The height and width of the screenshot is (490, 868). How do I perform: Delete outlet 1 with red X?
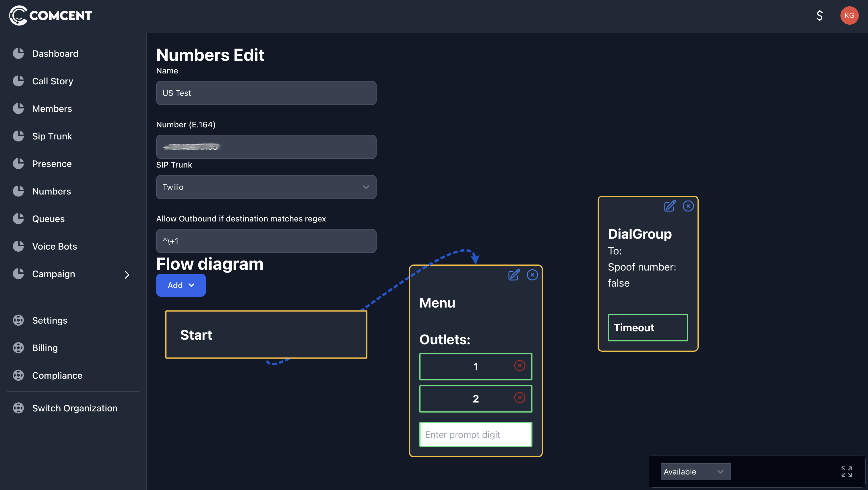point(520,366)
